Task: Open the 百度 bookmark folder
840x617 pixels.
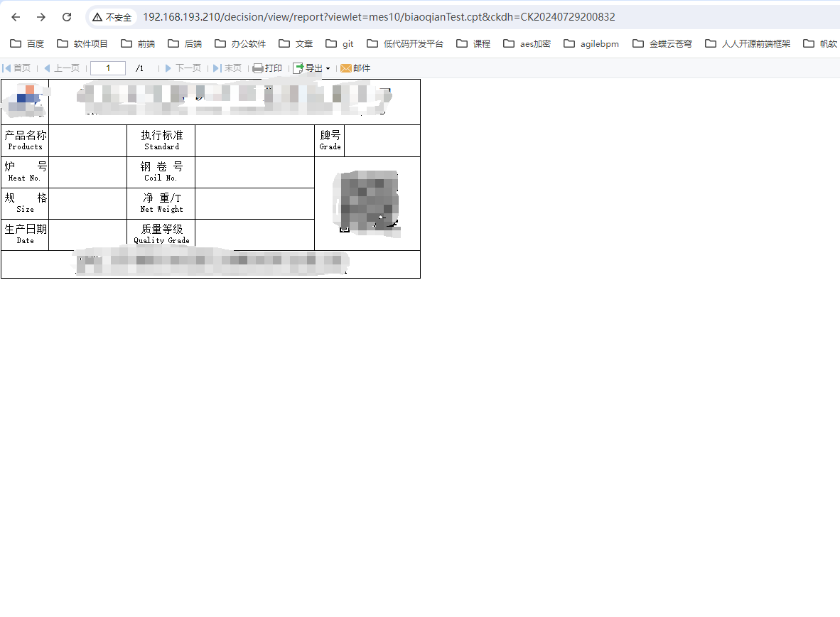Action: [27, 43]
